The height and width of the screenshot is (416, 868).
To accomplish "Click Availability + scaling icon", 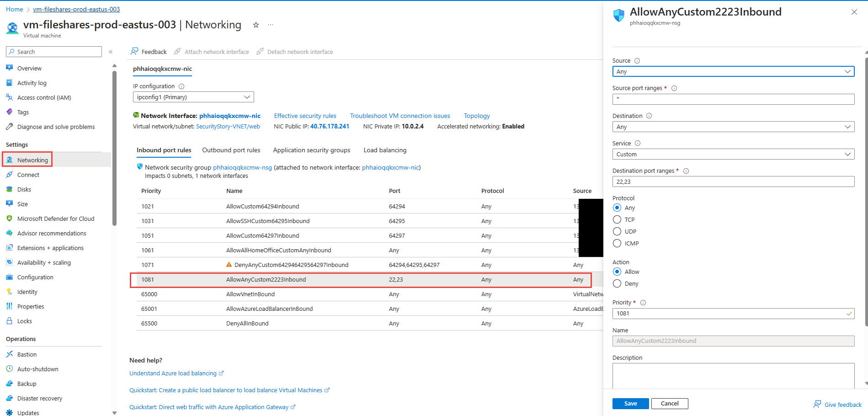I will [9, 262].
